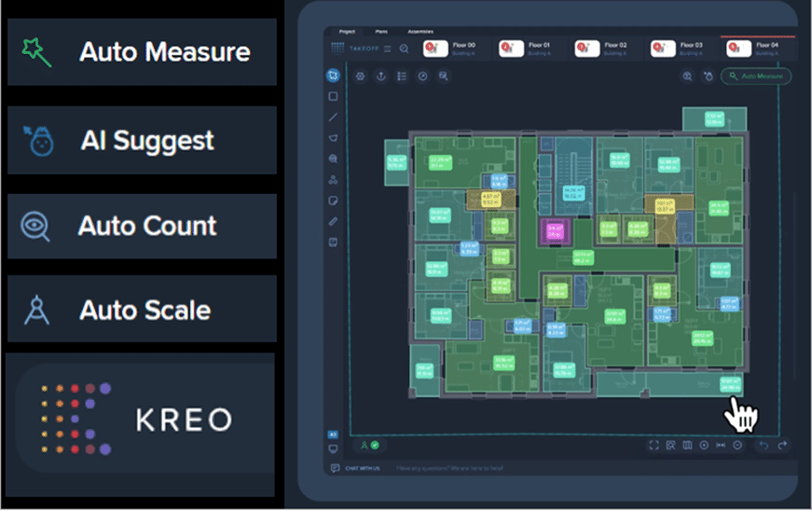Open the Takeoff grid menu
Screen dimensions: 812x511
click(x=337, y=48)
